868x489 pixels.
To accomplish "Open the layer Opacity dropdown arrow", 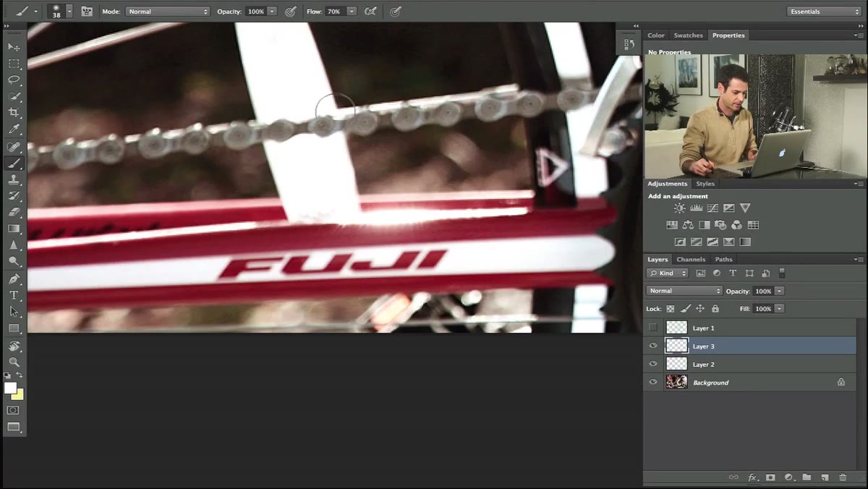I will click(779, 291).
